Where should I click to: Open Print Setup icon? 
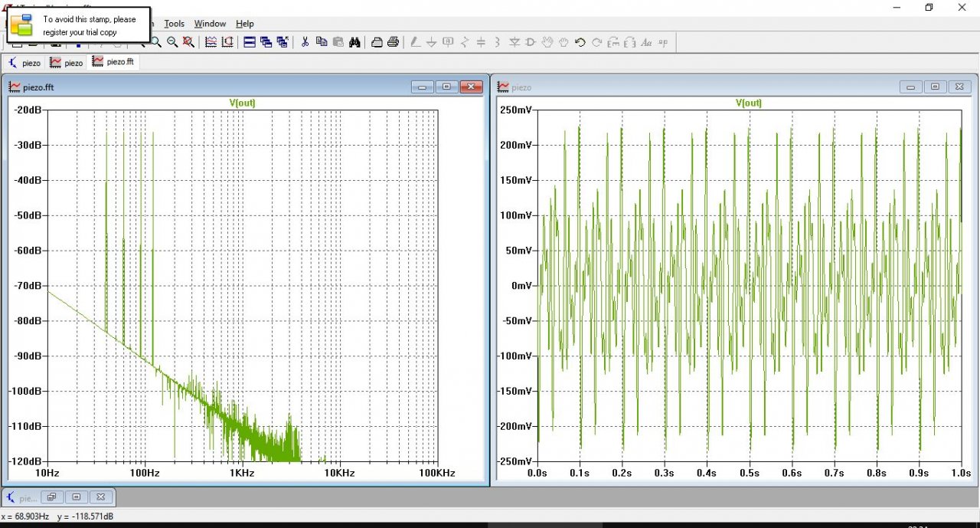pyautogui.click(x=377, y=42)
